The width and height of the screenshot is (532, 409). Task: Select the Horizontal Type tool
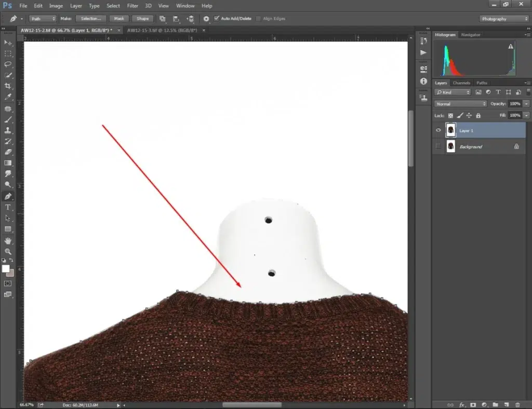pos(8,208)
